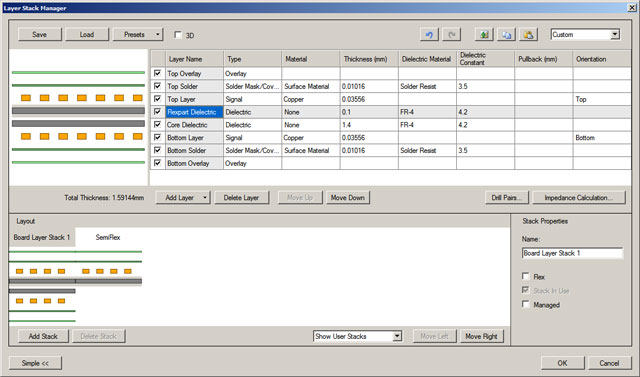The width and height of the screenshot is (640, 377).
Task: Enable the Managed stack checkbox
Action: point(526,304)
